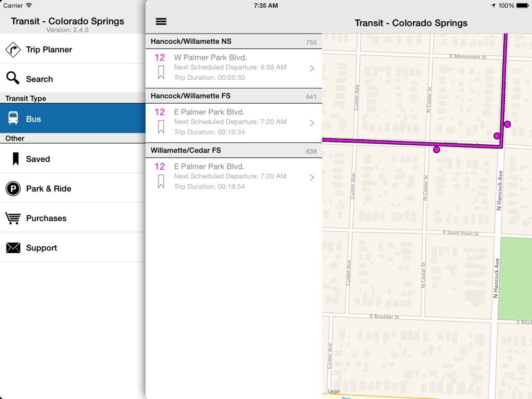The width and height of the screenshot is (532, 399).
Task: Expand W Palmer Park Blvd. details chevron
Action: (x=312, y=69)
